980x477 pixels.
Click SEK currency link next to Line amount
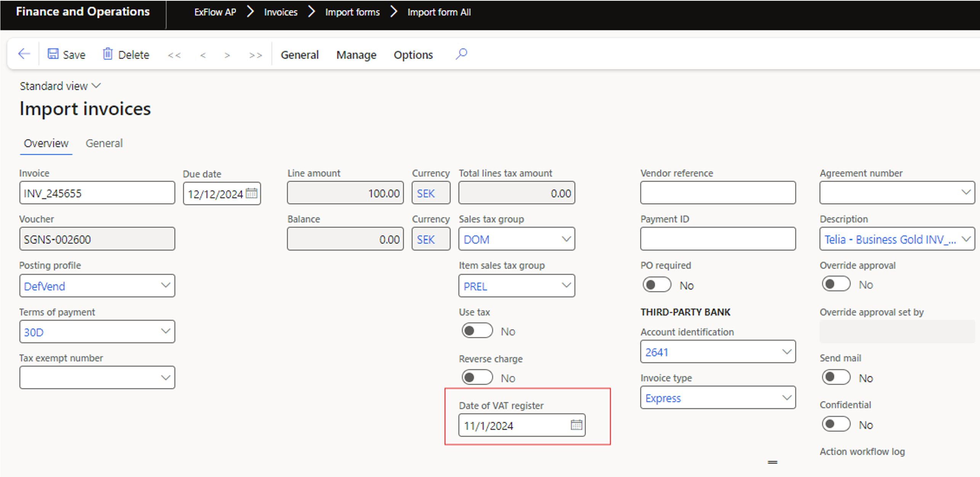coord(425,193)
